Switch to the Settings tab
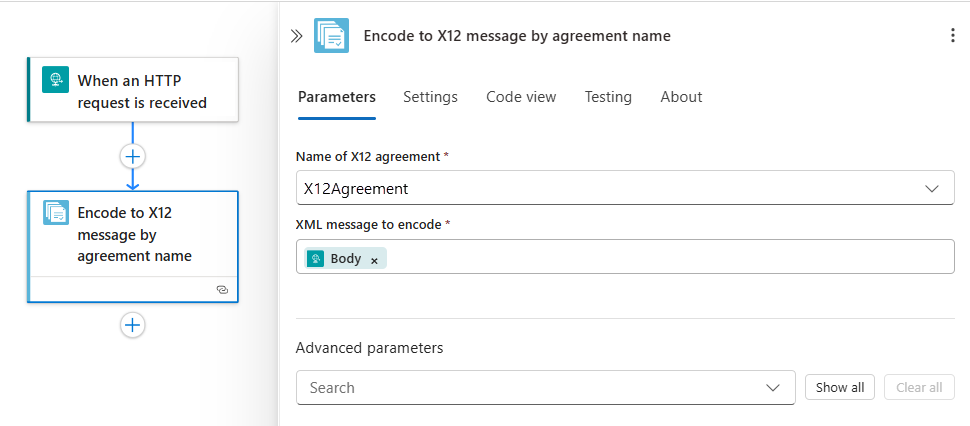Image resolution: width=970 pixels, height=426 pixels. (x=430, y=97)
